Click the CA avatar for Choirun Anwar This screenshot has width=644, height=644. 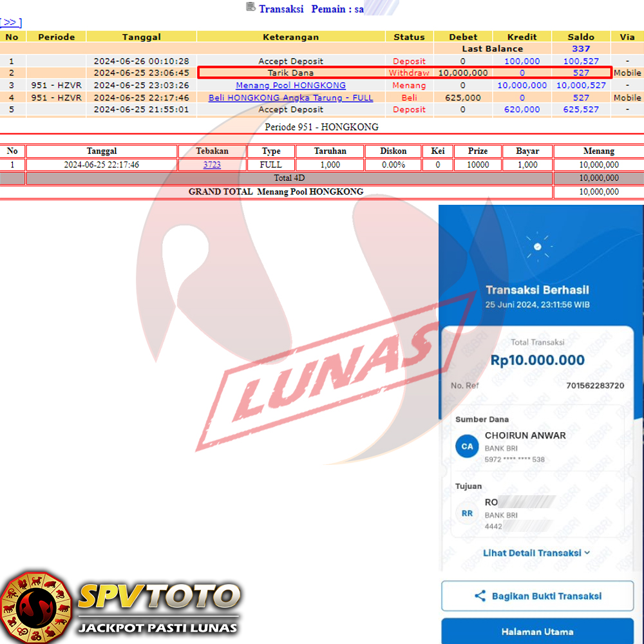point(467,446)
